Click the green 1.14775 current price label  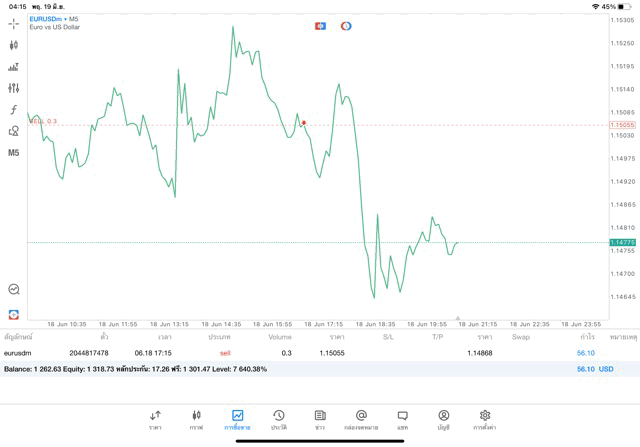[x=622, y=242]
